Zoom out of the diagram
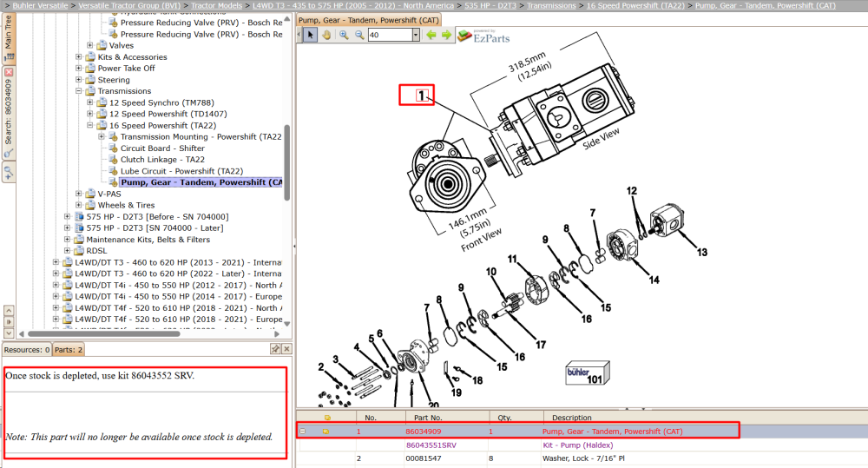868x468 pixels. pos(359,35)
